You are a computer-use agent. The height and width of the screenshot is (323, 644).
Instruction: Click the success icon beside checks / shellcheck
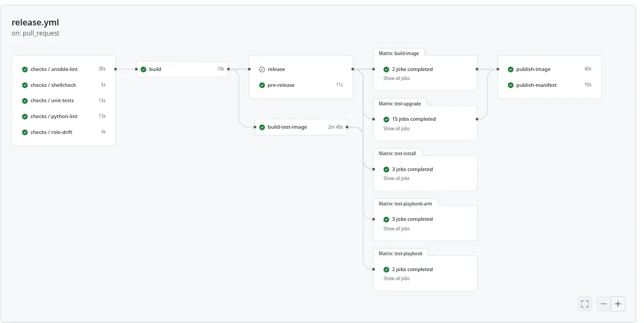point(25,85)
